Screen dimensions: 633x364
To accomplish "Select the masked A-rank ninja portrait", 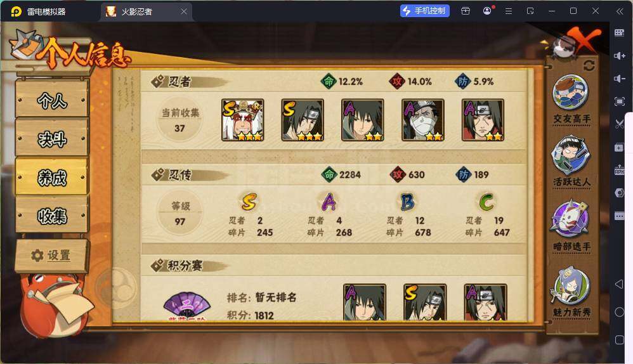I will pos(422,120).
